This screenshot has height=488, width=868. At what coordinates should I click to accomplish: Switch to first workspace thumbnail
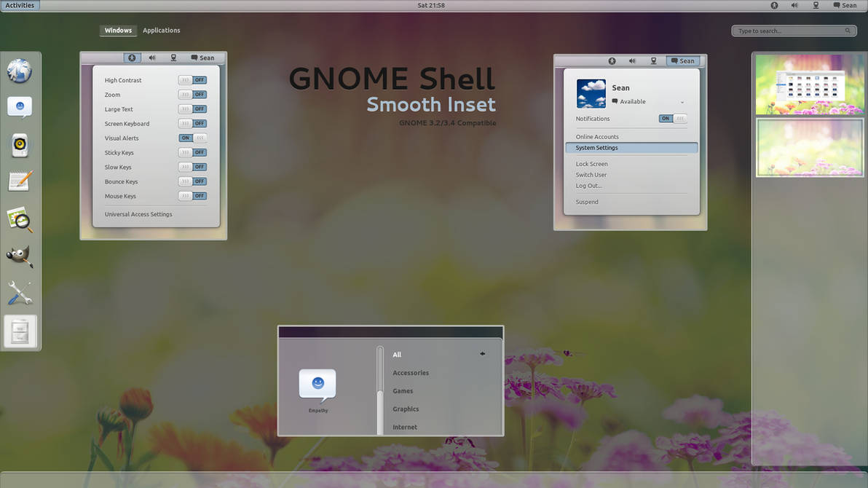pos(809,84)
